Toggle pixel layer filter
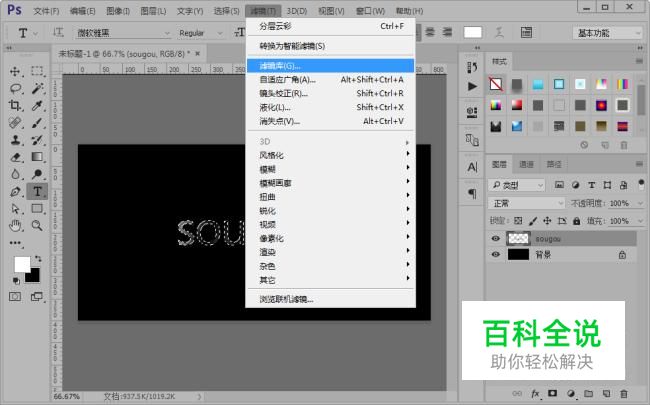The width and height of the screenshot is (650, 405). [x=559, y=185]
